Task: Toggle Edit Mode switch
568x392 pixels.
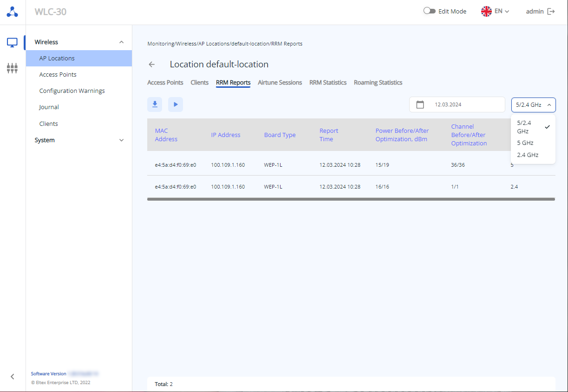Action: pyautogui.click(x=429, y=11)
